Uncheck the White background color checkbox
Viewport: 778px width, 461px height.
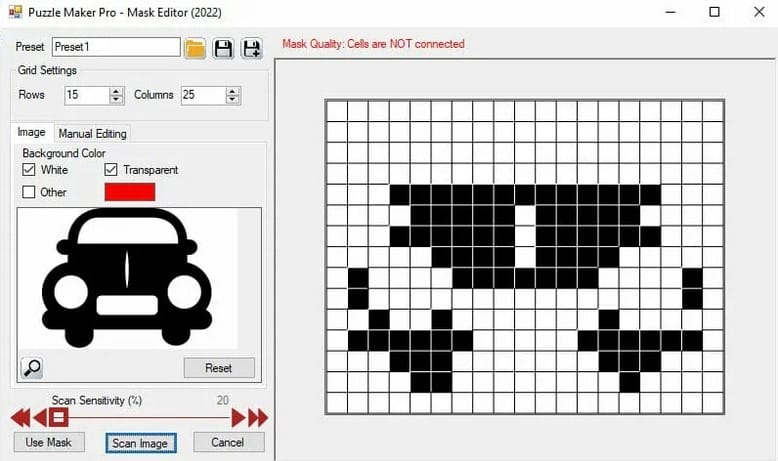tap(28, 170)
